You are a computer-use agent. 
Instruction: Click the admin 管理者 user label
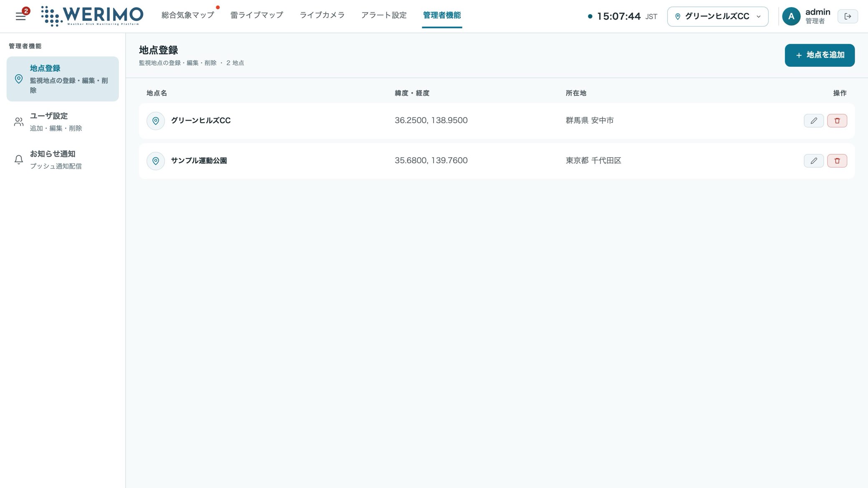pos(818,16)
